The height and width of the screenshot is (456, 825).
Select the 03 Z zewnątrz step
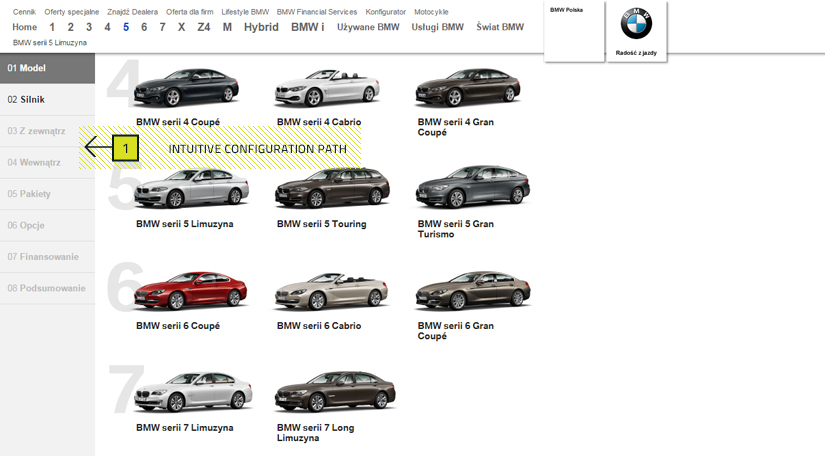(47, 131)
